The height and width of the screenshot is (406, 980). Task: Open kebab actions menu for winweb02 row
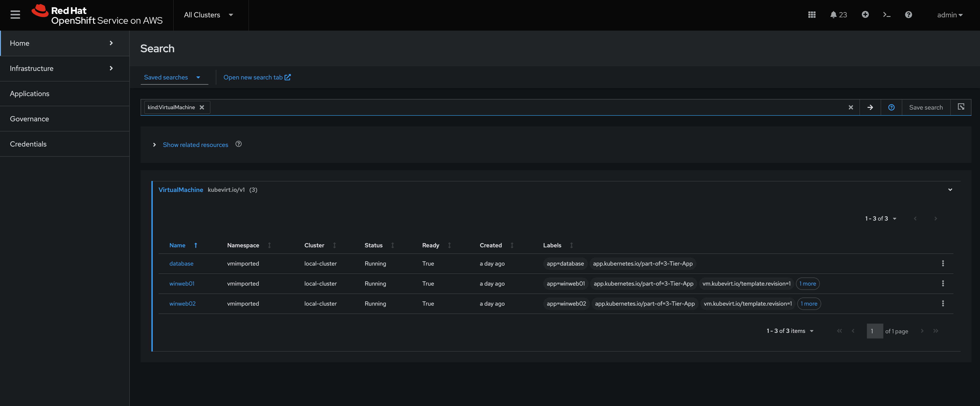(x=943, y=303)
